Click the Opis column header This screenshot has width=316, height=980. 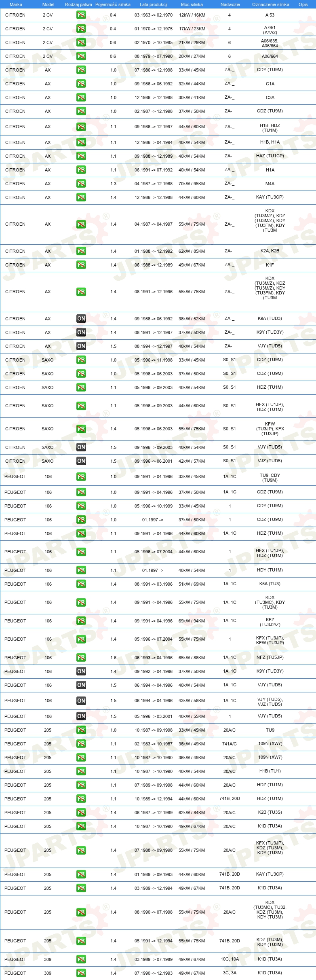click(303, 4)
